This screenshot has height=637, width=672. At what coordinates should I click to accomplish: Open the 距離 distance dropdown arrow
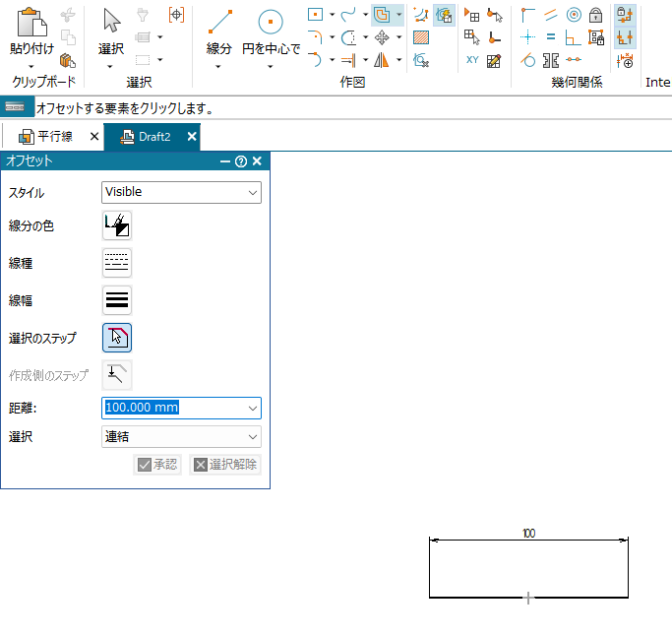click(x=253, y=408)
